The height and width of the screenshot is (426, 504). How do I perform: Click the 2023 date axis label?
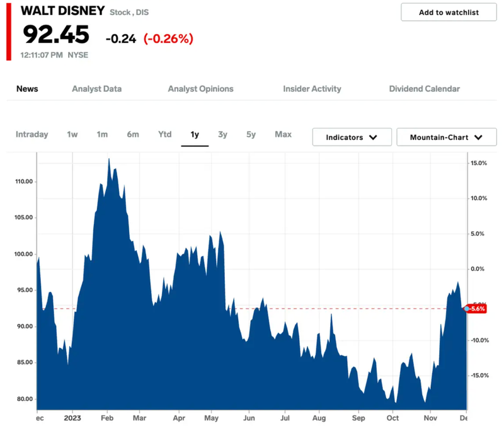pyautogui.click(x=72, y=418)
